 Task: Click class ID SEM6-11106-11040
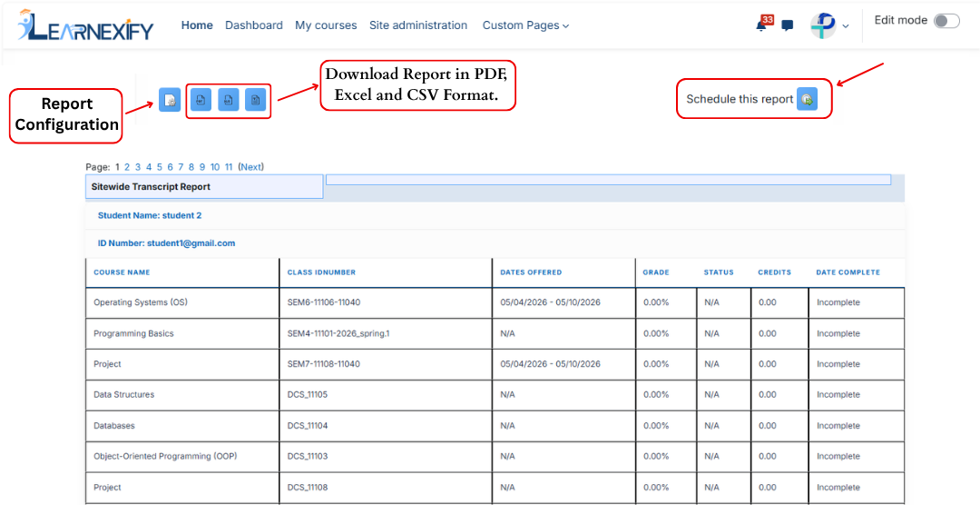324,302
